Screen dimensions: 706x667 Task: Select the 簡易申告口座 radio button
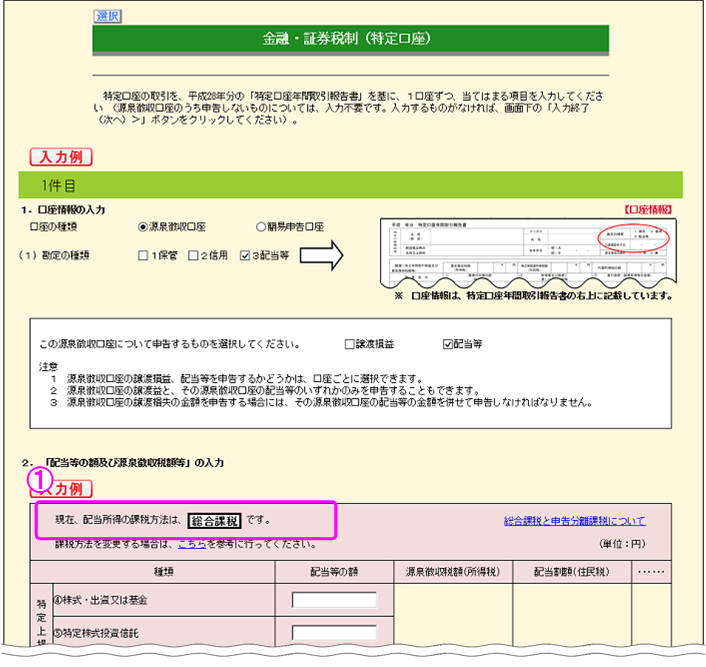pyautogui.click(x=261, y=227)
